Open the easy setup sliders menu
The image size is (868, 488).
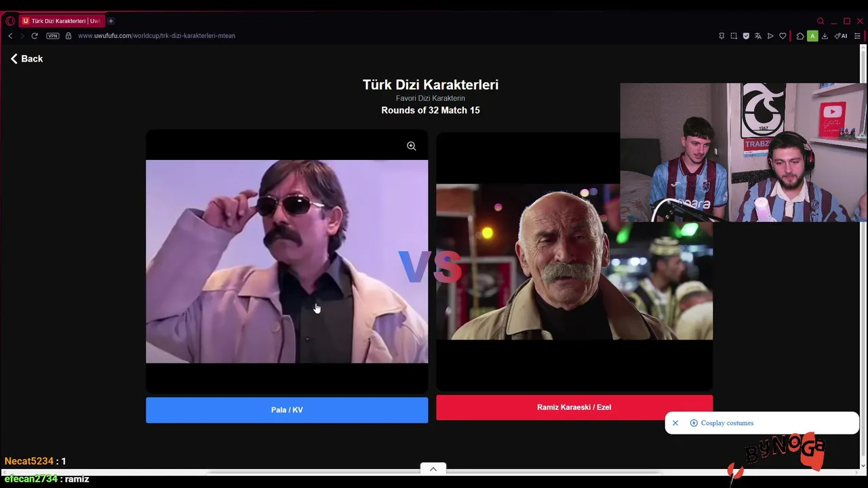857,36
